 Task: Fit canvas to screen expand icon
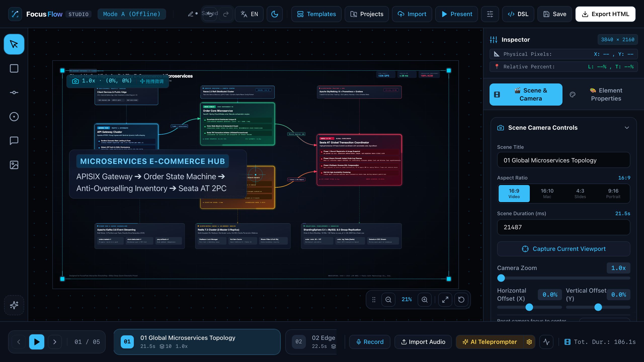(x=445, y=300)
